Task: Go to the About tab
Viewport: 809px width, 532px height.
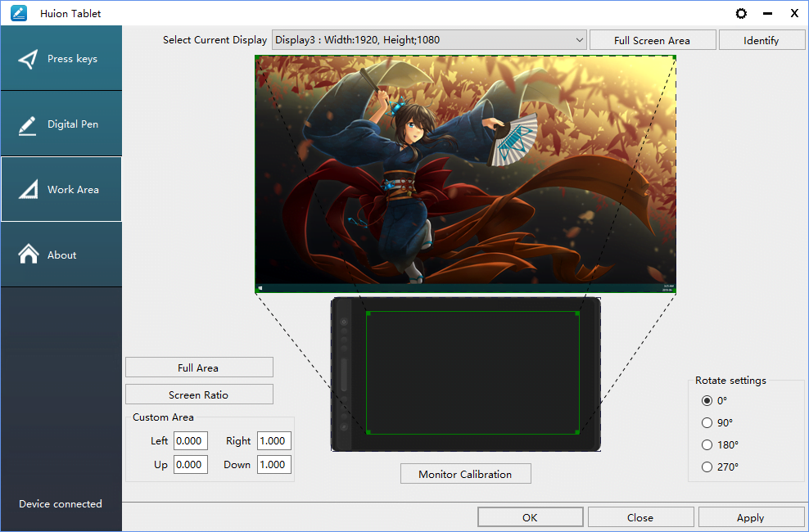Action: [x=61, y=255]
